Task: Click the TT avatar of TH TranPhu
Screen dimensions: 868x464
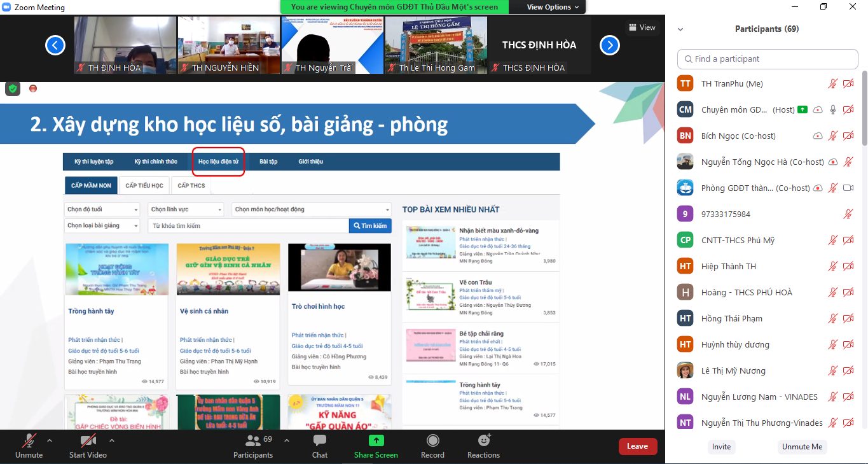Action: tap(685, 83)
